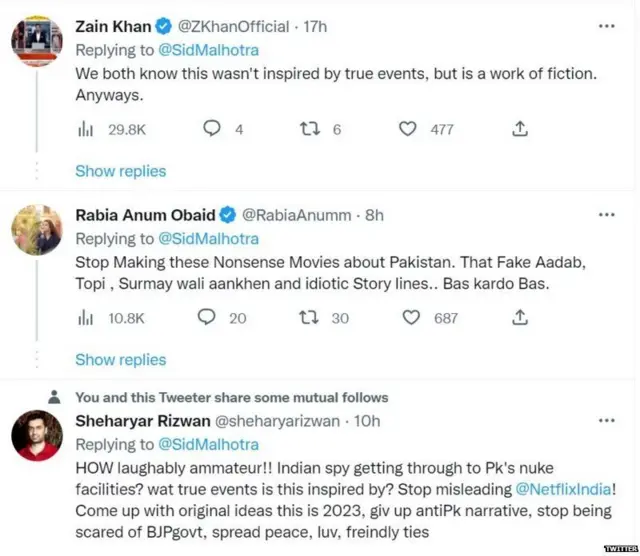Open @SidMalhotra profile from Sheharyar's reply
This screenshot has width=640, height=556.
point(209,444)
